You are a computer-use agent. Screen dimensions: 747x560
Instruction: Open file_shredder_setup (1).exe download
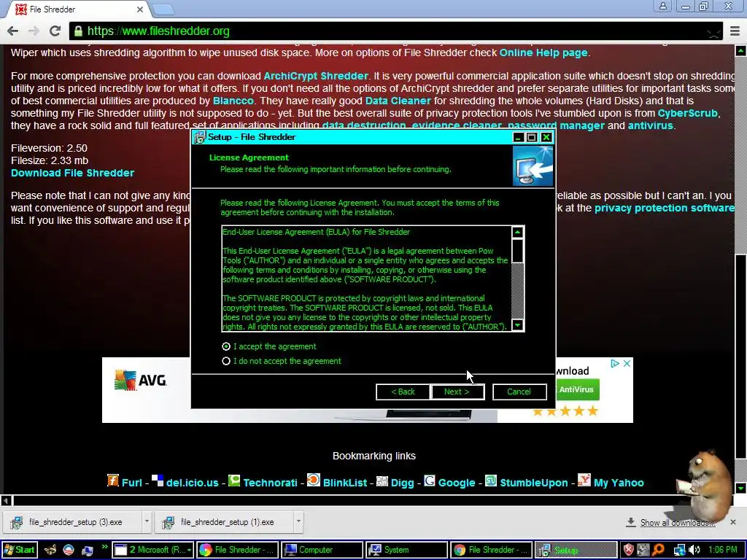click(x=224, y=522)
